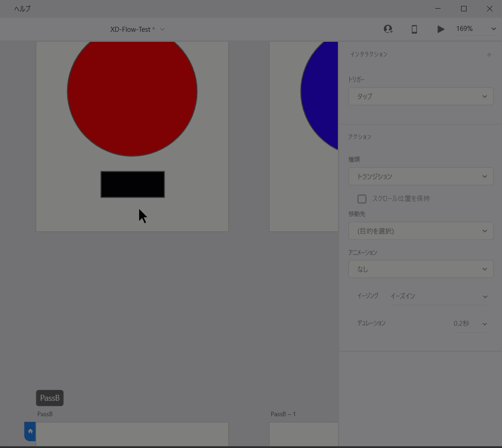Close the XD window
Image resolution: width=502 pixels, height=448 pixels.
pos(490,9)
